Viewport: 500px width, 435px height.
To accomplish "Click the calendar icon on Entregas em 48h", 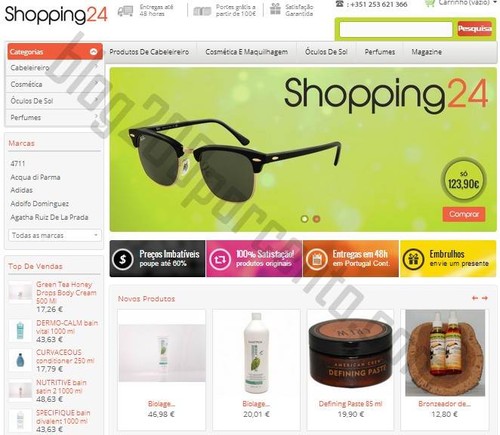I will pos(316,259).
